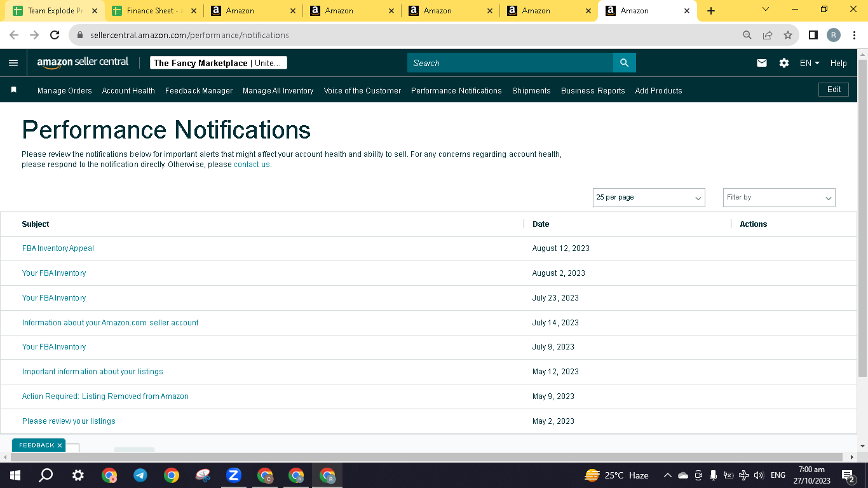The height and width of the screenshot is (488, 868).
Task: Share this page via the share icon
Action: [x=768, y=35]
